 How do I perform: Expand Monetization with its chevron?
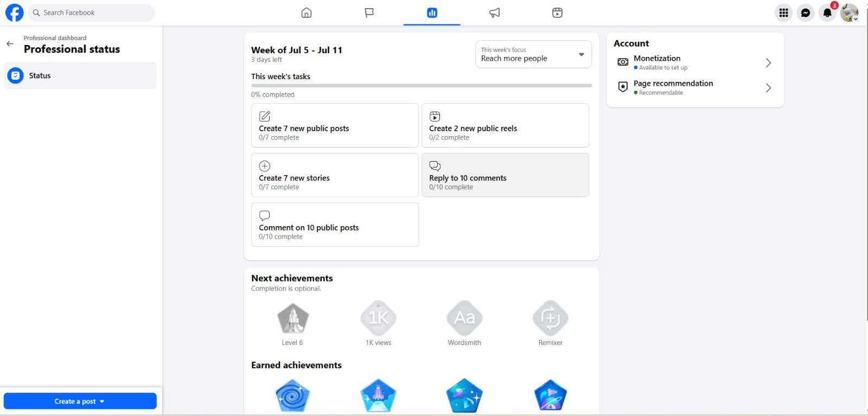tap(768, 62)
